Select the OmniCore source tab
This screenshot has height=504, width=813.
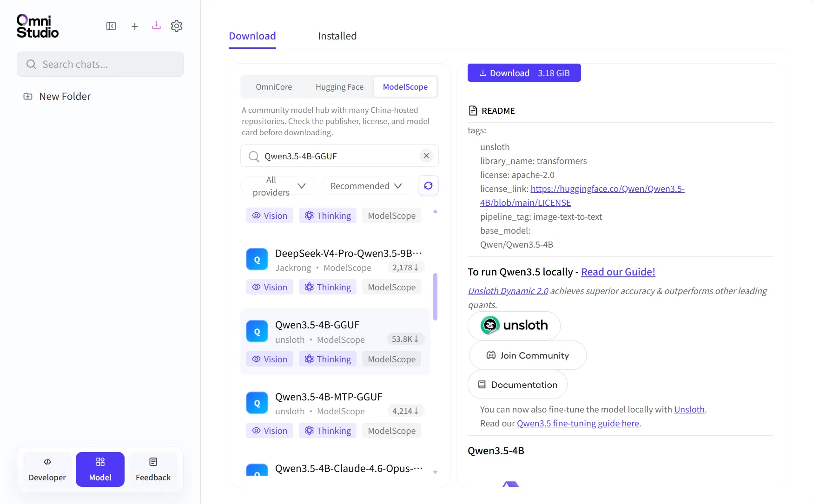[274, 87]
